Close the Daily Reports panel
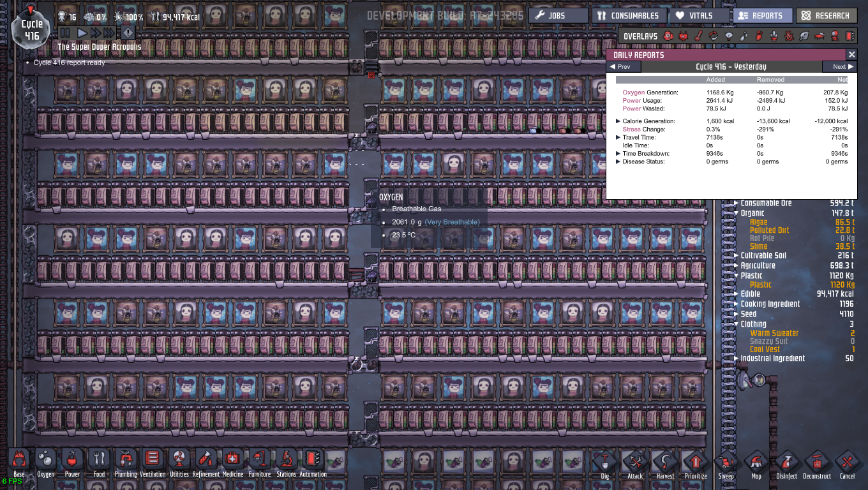The image size is (868, 490). pos(851,55)
